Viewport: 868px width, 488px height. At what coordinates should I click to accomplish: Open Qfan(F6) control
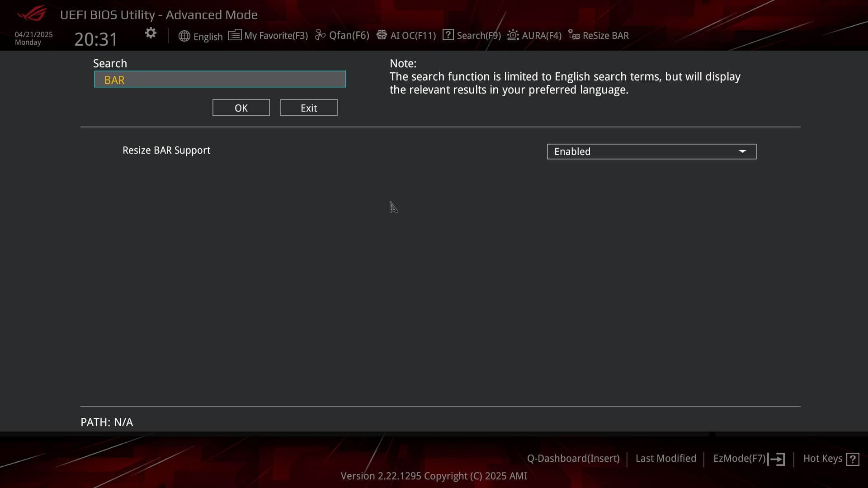pyautogui.click(x=349, y=36)
